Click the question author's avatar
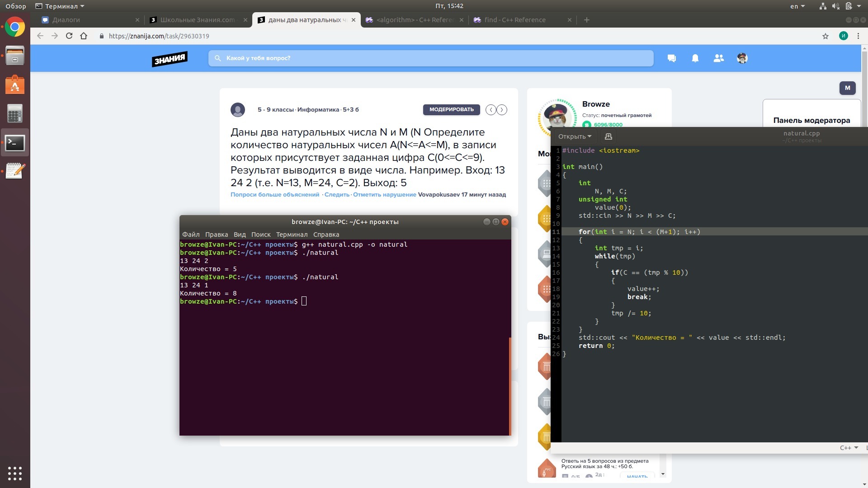 238,110
